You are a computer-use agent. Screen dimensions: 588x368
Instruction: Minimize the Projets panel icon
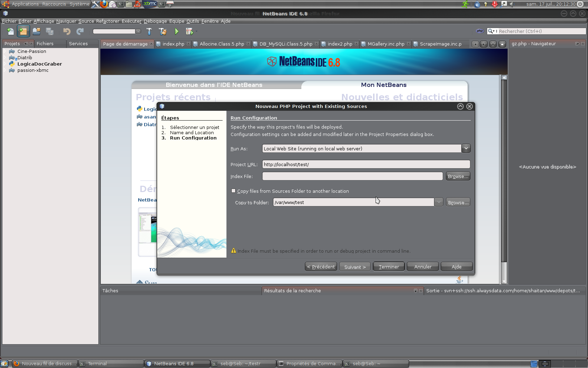[26, 43]
